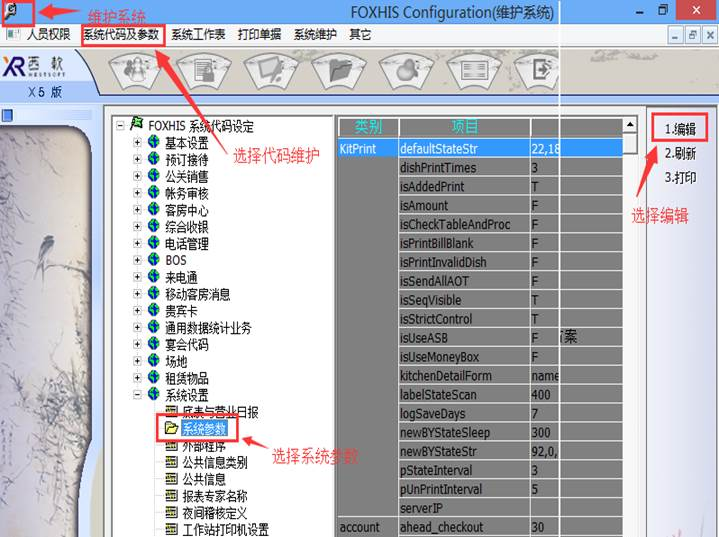The width and height of the screenshot is (719, 537).
Task: Expand the 综合收银 tree node
Action: tap(137, 227)
